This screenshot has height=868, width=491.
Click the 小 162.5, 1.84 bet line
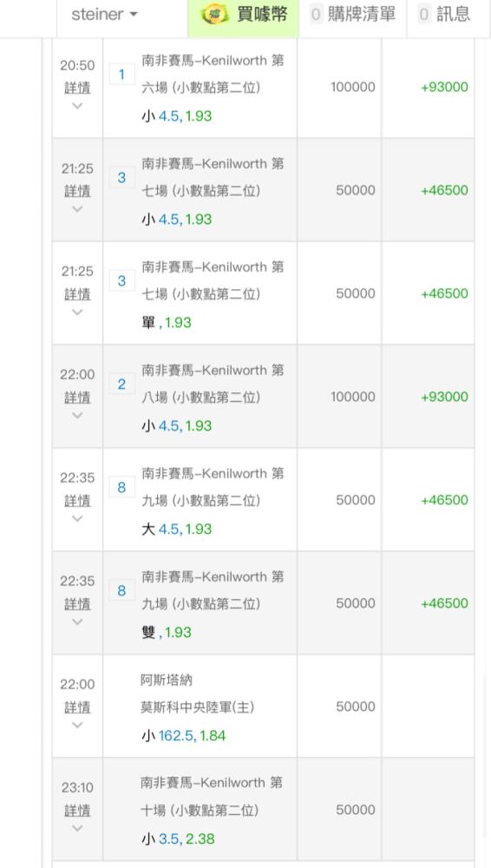[184, 735]
